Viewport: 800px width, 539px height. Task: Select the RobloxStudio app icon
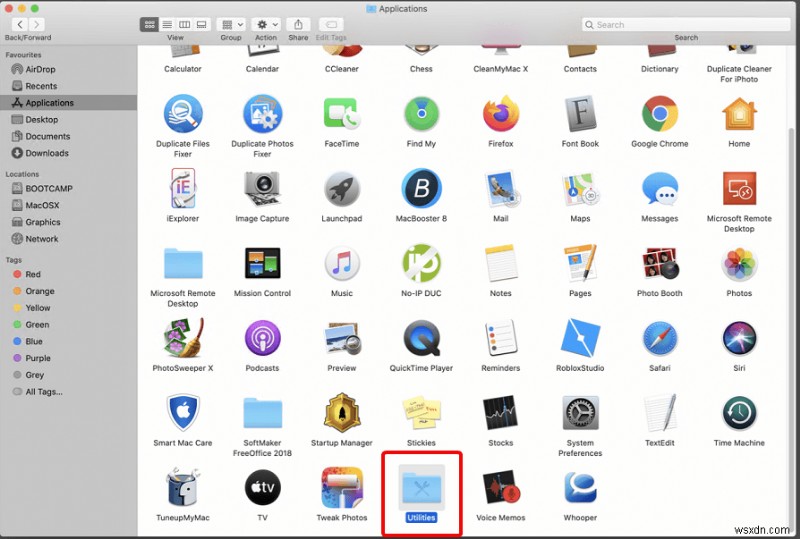point(580,338)
